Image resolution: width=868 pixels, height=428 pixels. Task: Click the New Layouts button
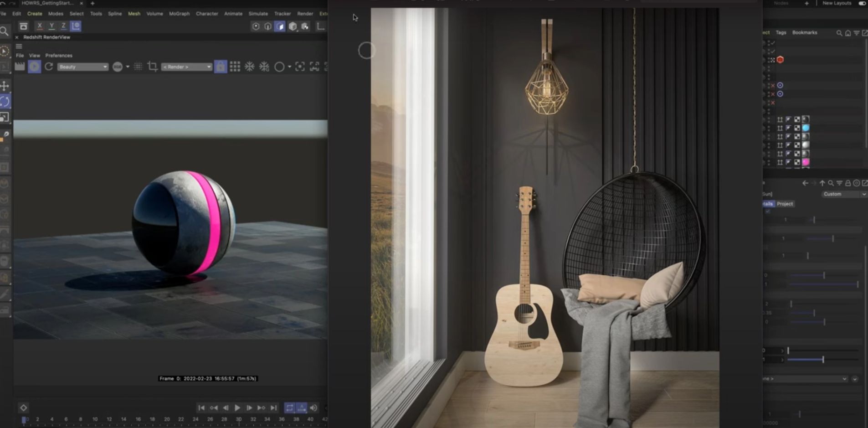tap(837, 3)
